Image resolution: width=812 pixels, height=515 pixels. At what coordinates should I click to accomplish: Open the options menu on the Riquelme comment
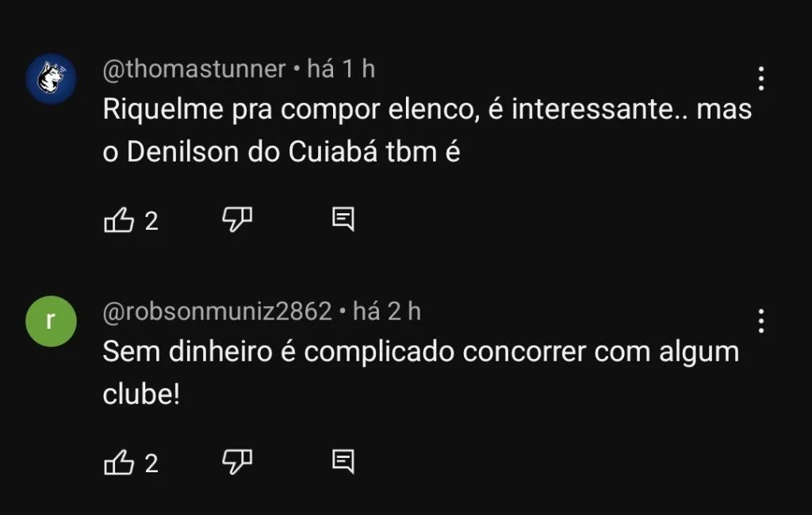coord(760,77)
